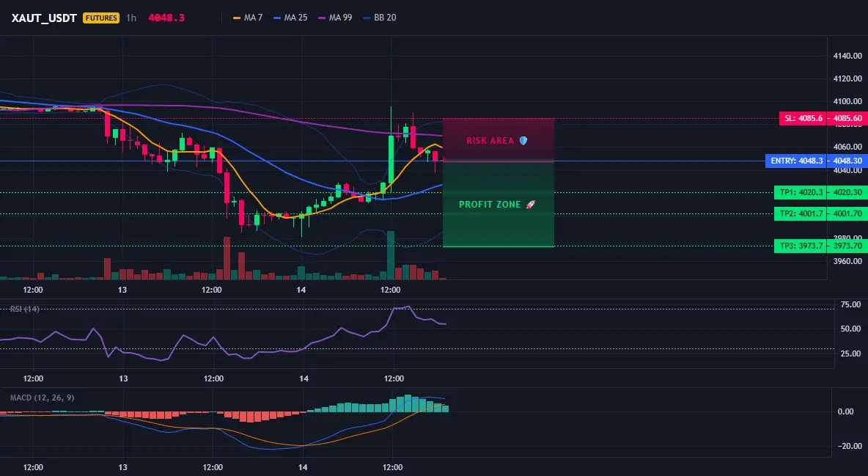Click the 75.00 RSI axis value
868x476 pixels.
coord(850,305)
